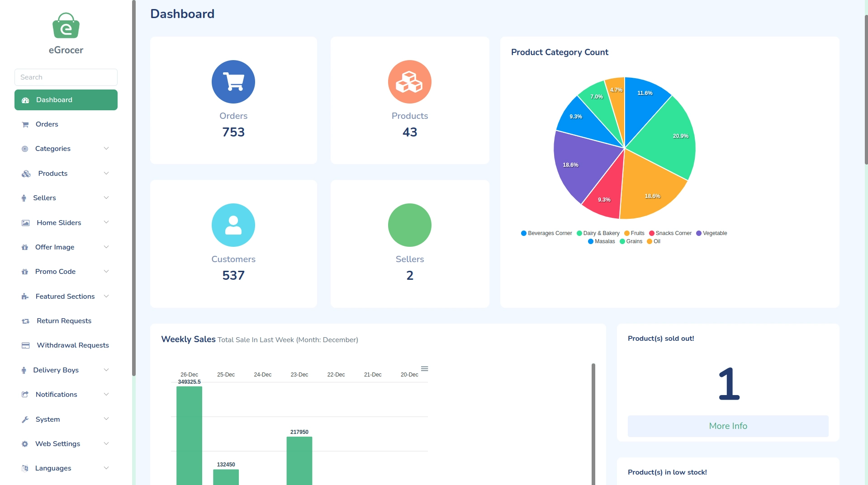The image size is (868, 485).
Task: Toggle Dairy & Bakery legend entry
Action: pos(598,233)
